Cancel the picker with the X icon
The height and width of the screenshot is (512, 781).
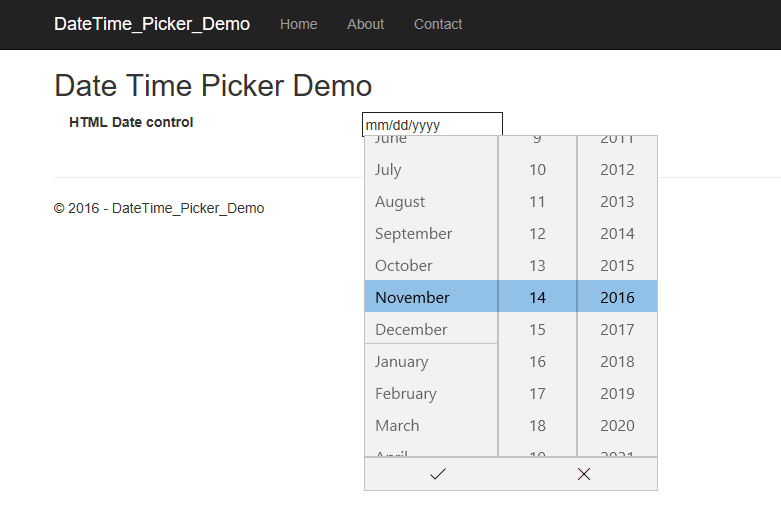point(584,474)
